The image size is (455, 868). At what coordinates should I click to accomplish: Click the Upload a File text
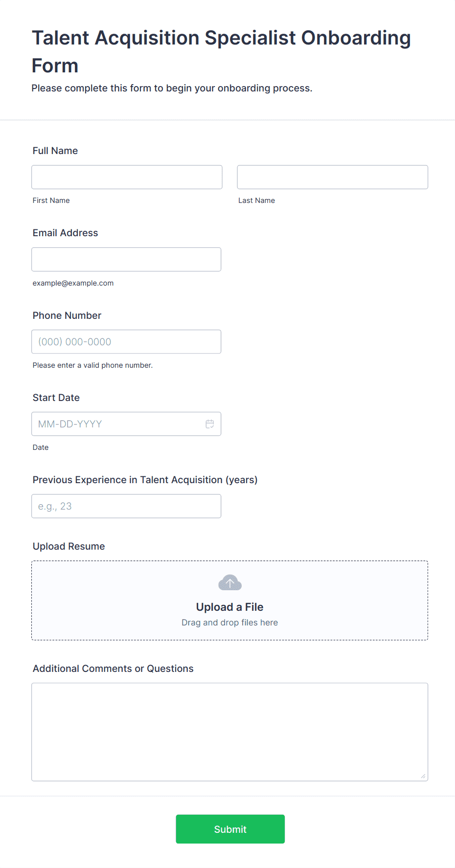(230, 607)
